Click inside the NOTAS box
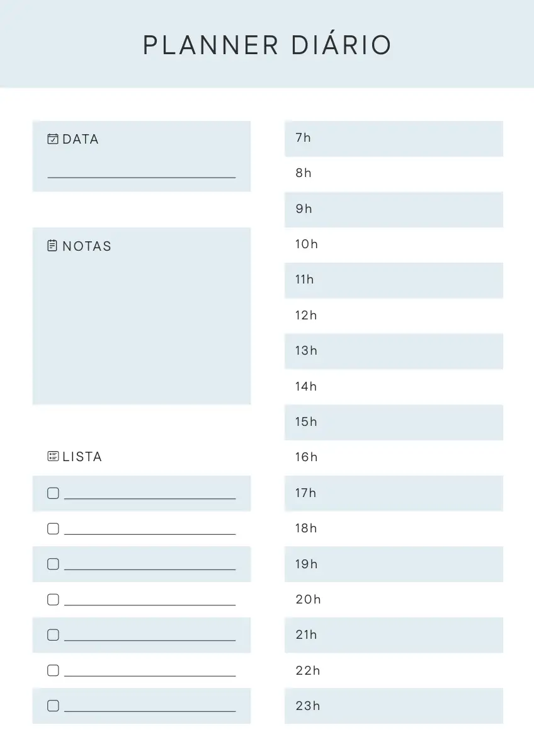This screenshot has height=756, width=534. 142,328
